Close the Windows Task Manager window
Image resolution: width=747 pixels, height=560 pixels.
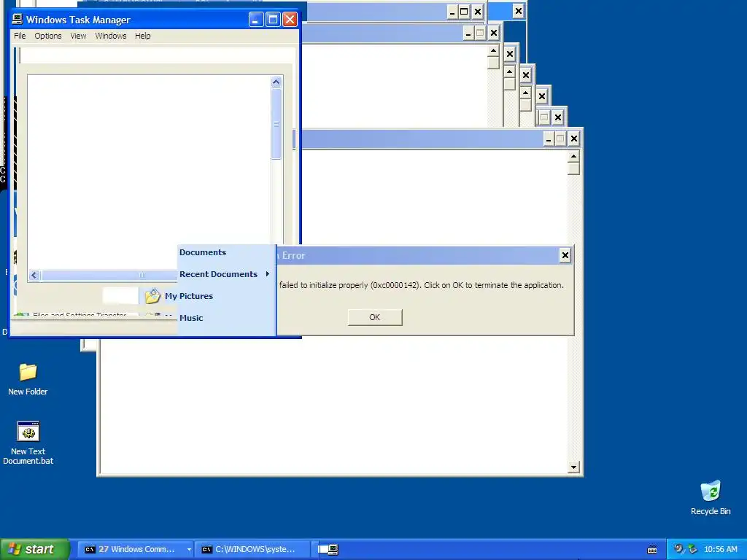[x=290, y=20]
